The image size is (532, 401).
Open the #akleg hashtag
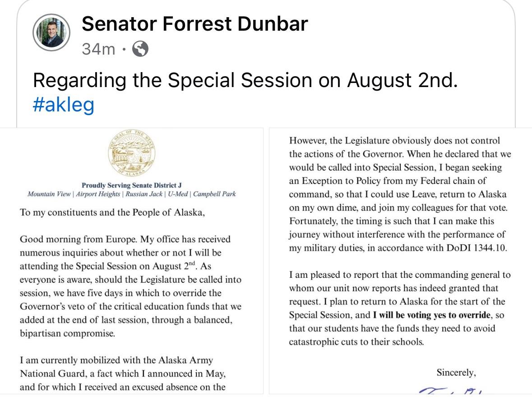pos(64,105)
